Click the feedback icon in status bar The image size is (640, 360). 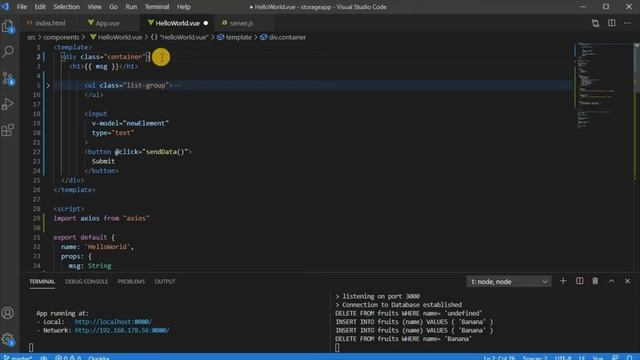[615, 357]
